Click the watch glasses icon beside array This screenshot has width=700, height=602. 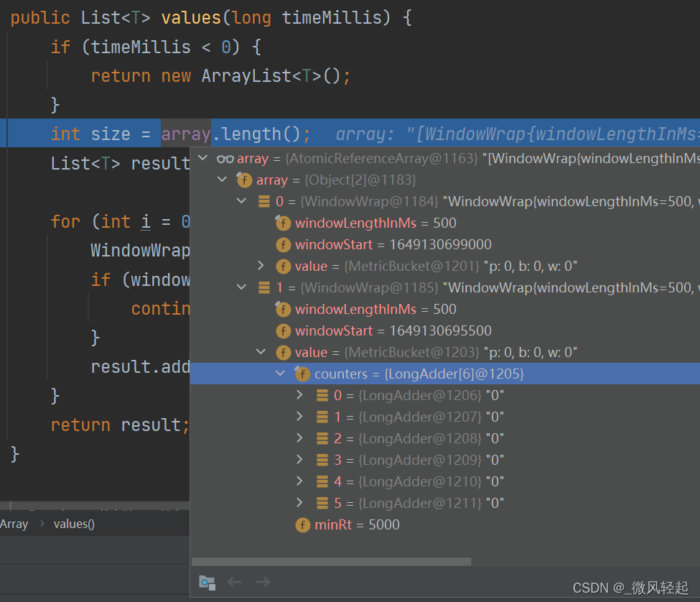[x=225, y=159]
